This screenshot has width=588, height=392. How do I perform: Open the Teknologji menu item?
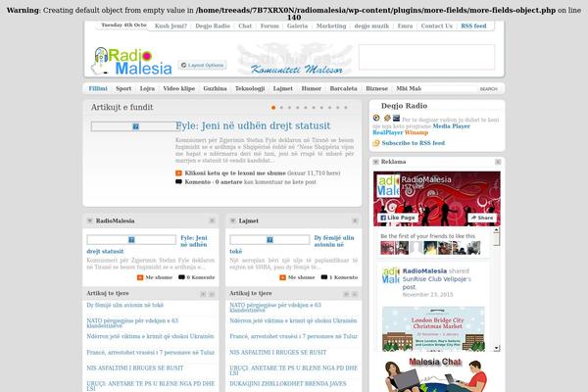click(250, 88)
